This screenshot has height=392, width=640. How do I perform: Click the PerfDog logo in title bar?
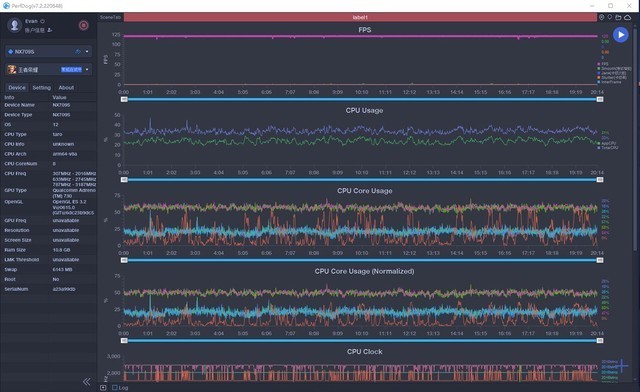click(6, 6)
